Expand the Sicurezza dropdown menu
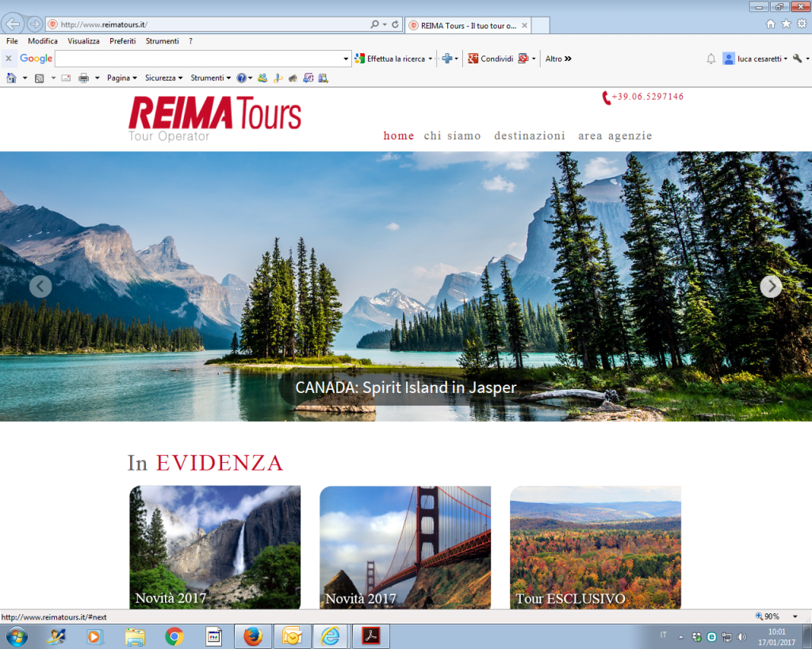 [163, 78]
